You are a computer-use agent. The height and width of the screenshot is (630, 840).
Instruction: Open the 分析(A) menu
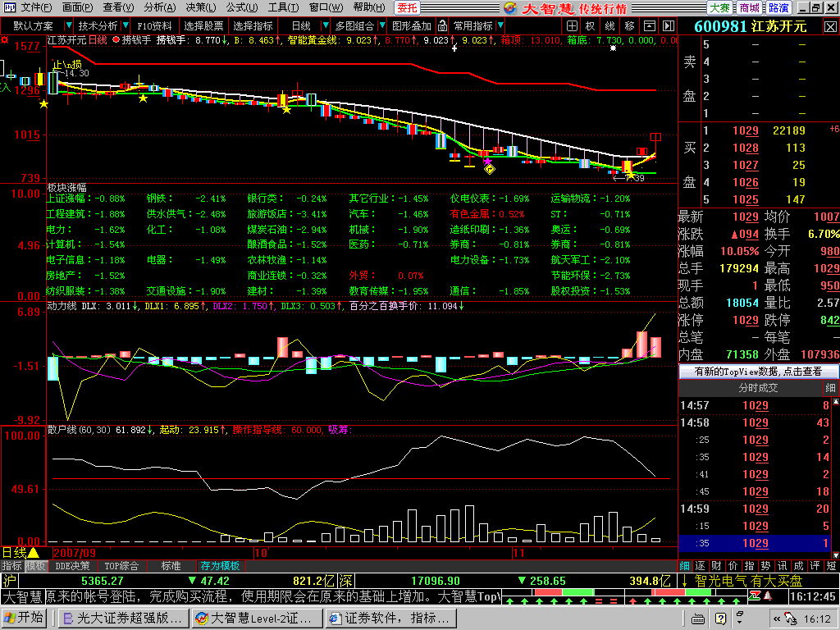tap(160, 7)
